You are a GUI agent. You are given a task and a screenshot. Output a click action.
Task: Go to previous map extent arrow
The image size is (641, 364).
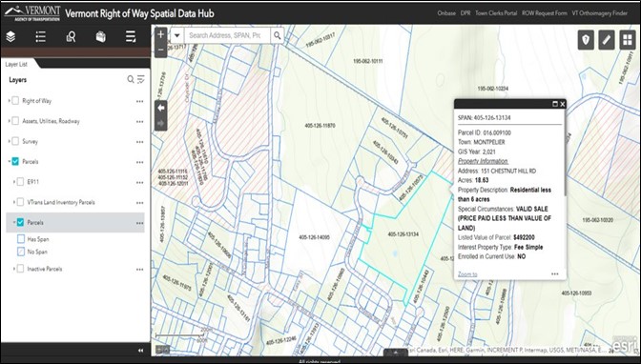click(160, 108)
